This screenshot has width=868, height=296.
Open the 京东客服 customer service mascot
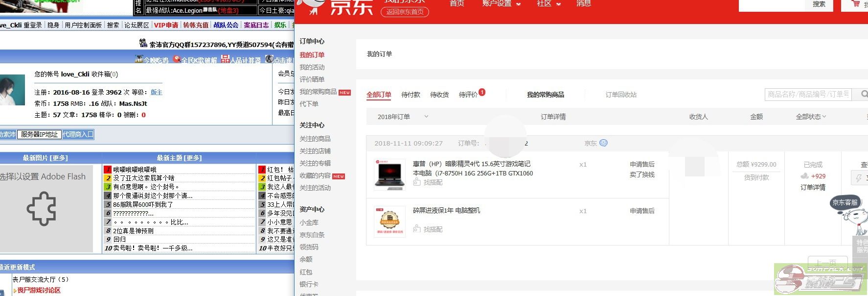(850, 216)
